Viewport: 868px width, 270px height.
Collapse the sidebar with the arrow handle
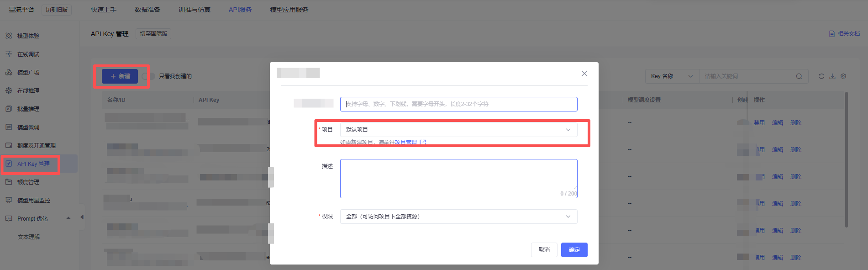82,217
